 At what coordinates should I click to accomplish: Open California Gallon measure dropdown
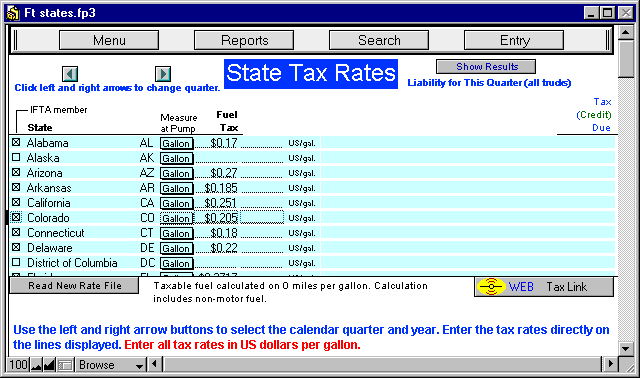[176, 203]
